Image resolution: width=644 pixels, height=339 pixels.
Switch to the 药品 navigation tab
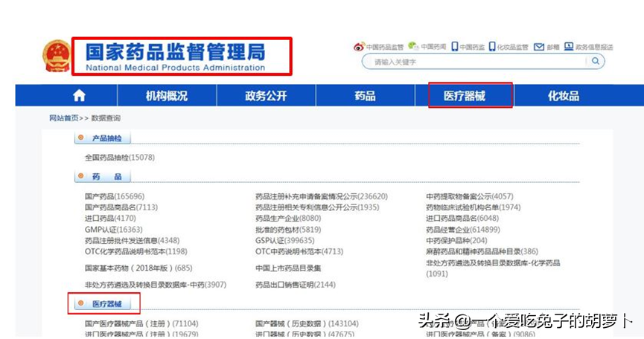(x=365, y=96)
